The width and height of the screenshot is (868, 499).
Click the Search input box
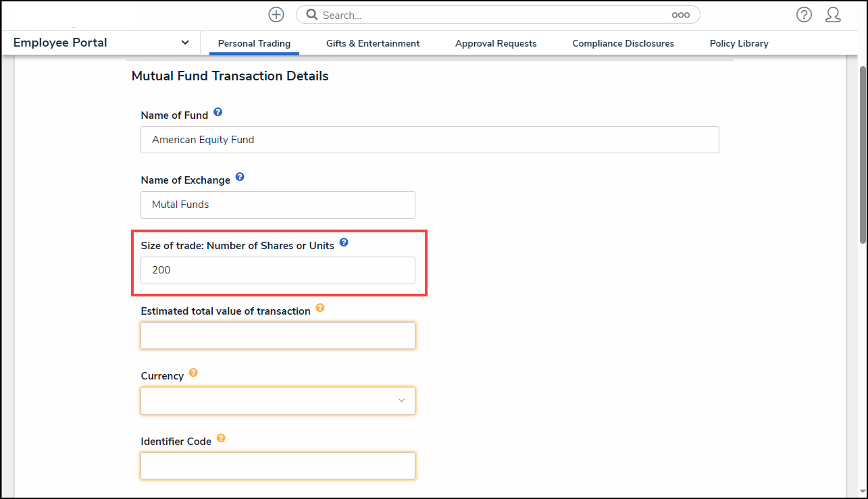coord(493,15)
